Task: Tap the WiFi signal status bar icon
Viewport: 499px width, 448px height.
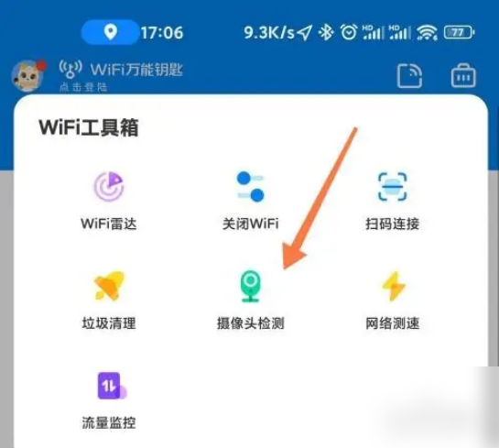Action: point(427,32)
